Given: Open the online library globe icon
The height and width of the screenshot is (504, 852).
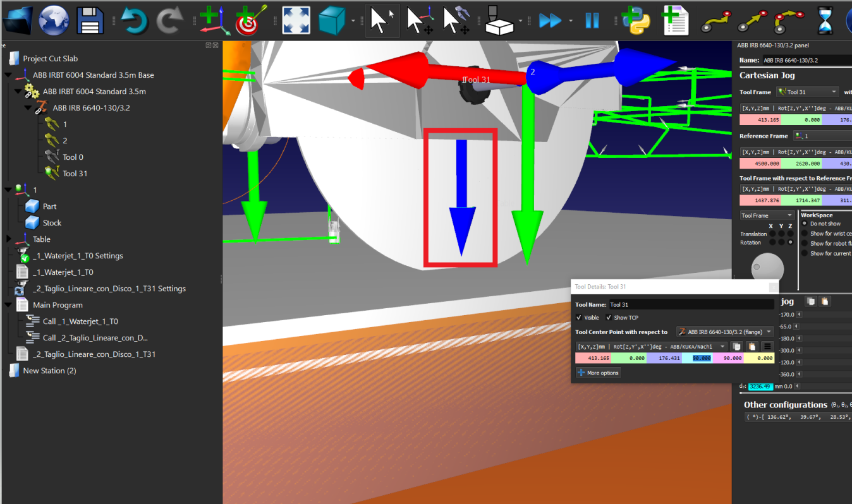Looking at the screenshot, I should (54, 21).
